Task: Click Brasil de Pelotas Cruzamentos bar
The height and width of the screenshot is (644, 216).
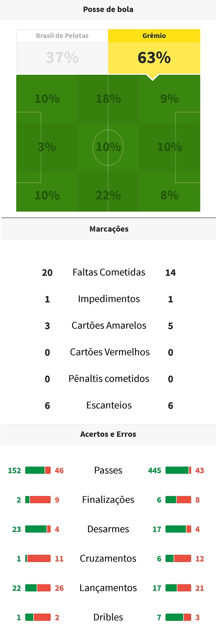Action: (x=38, y=558)
